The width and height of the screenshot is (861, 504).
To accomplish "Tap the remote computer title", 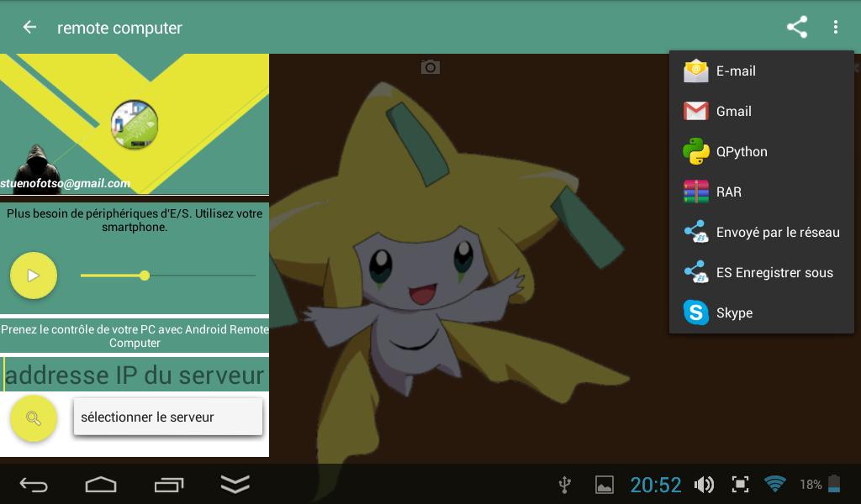I will coord(119,28).
